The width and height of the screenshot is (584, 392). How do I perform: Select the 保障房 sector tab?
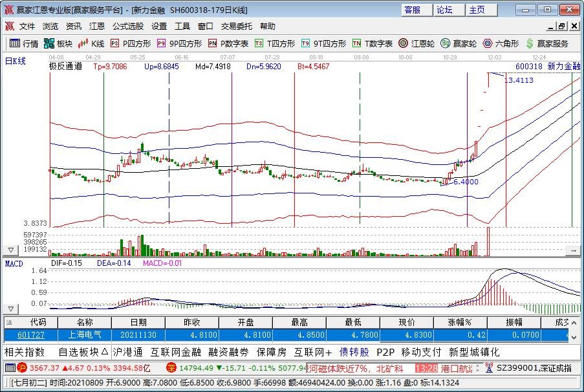point(271,352)
